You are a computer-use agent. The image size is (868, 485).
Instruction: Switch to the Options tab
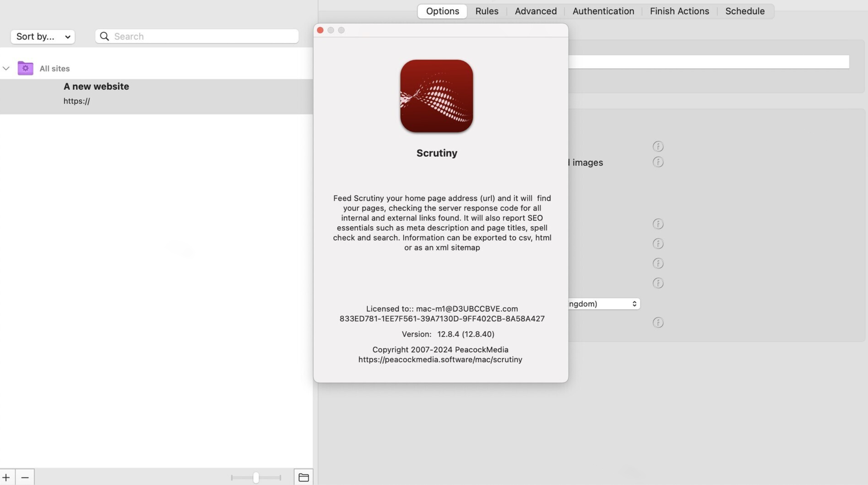tap(442, 11)
